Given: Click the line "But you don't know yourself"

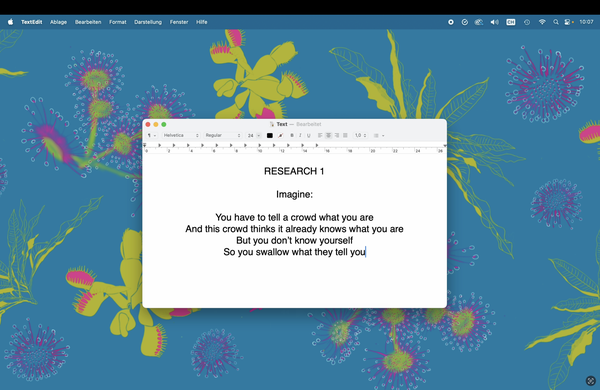Looking at the screenshot, I should pyautogui.click(x=294, y=240).
